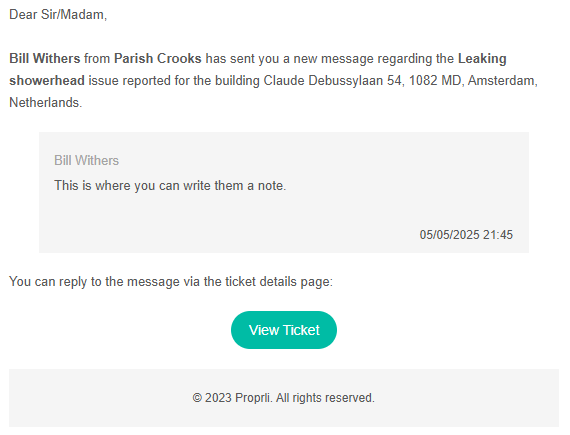Image resolution: width=570 pixels, height=435 pixels.
Task: Click the reply via ticket details page sentence
Action: 171,282
